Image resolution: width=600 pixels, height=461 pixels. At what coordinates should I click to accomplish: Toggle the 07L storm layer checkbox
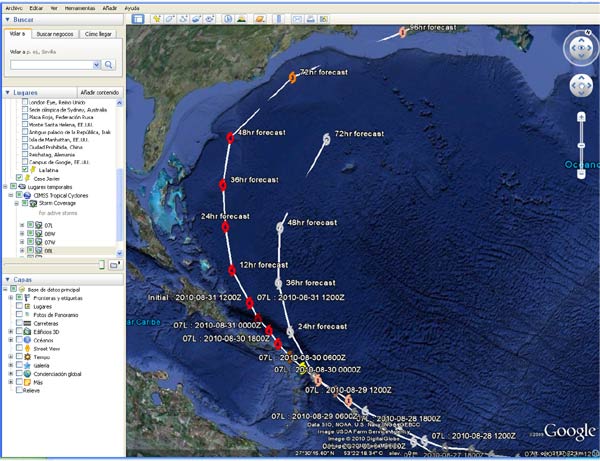point(30,225)
